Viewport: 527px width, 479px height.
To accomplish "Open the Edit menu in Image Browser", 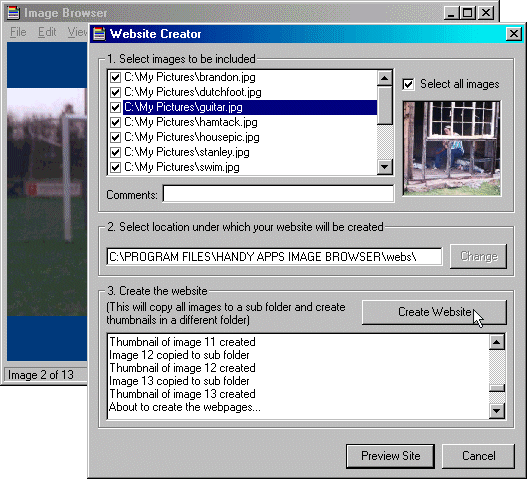I will 47,32.
